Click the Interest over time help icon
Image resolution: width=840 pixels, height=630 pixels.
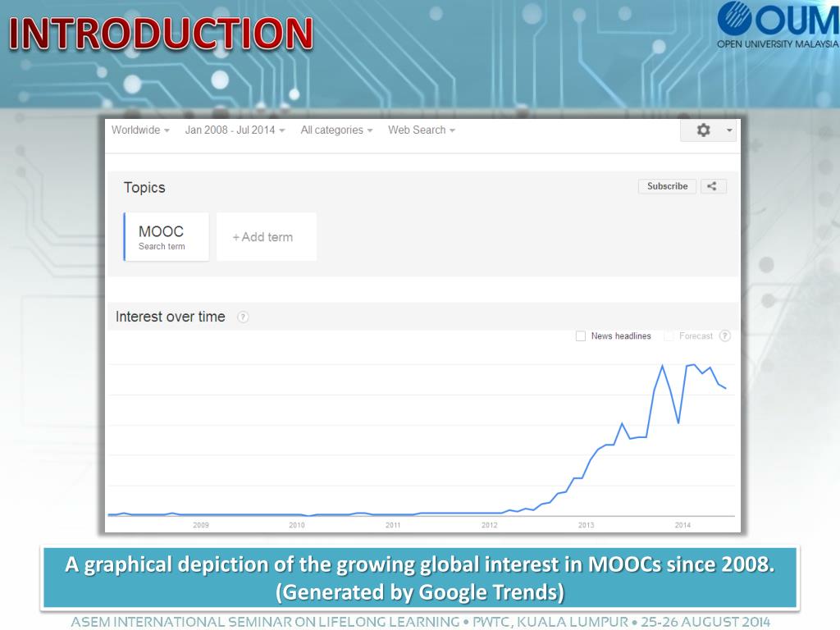point(243,317)
